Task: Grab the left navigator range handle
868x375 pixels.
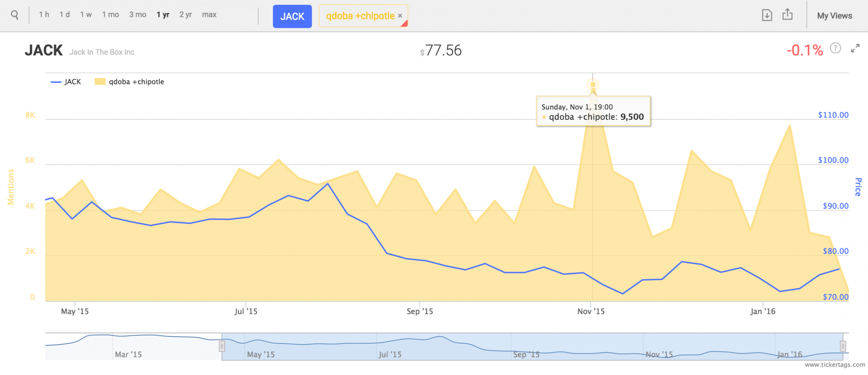Action: coord(222,346)
